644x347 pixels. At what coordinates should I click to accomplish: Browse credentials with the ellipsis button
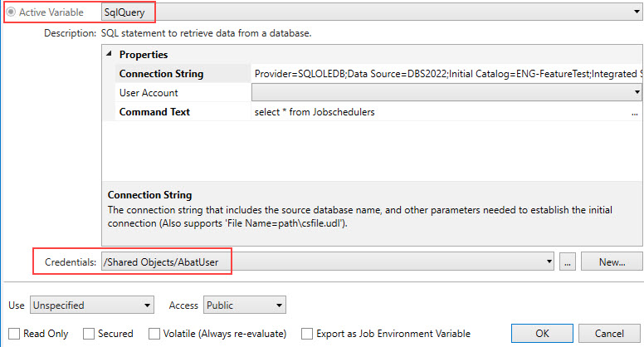(567, 261)
